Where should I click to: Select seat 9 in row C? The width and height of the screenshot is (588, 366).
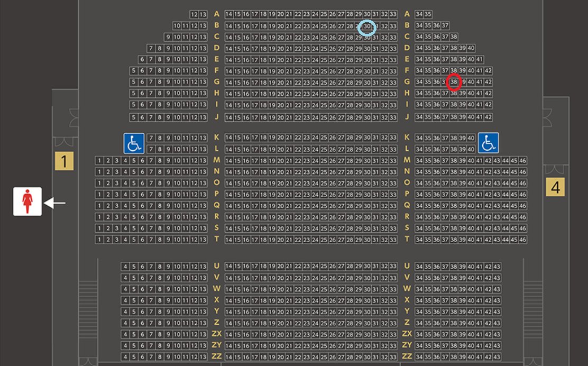[x=168, y=37]
